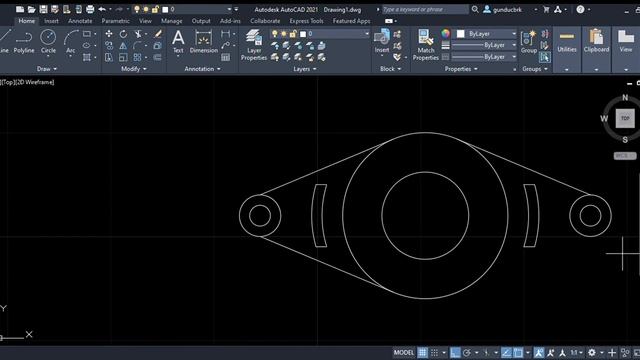Activate the Stretch tool in Modify panel
Viewport: 640px width, 360px height.
pyautogui.click(x=109, y=57)
